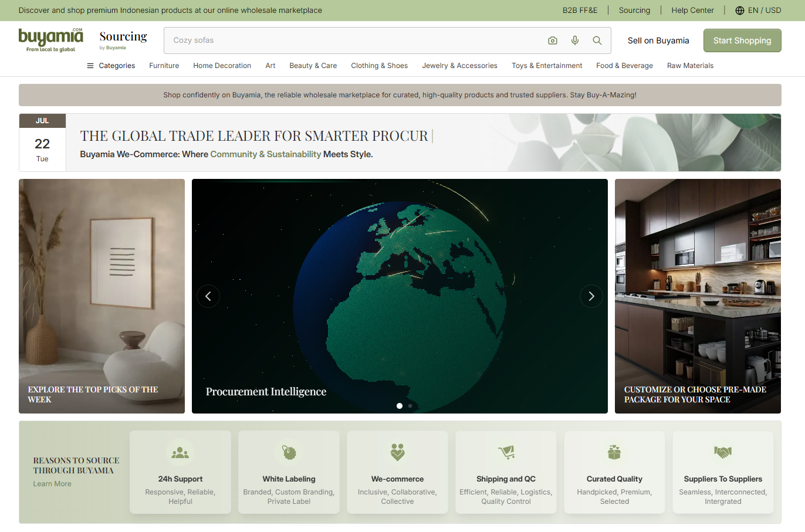Click the 24h Support people icon

click(x=180, y=453)
